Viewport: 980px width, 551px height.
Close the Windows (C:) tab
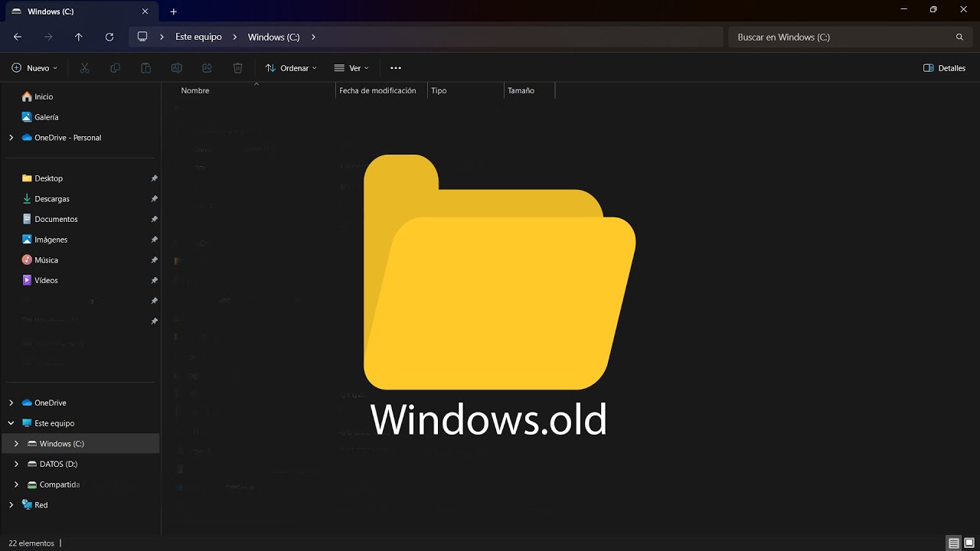145,11
